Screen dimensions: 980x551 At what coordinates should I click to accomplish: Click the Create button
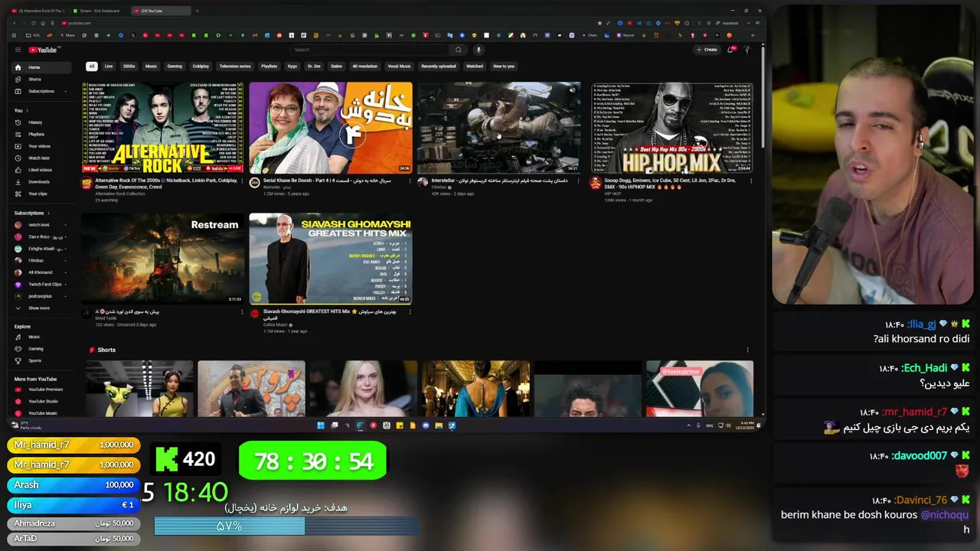click(x=707, y=50)
